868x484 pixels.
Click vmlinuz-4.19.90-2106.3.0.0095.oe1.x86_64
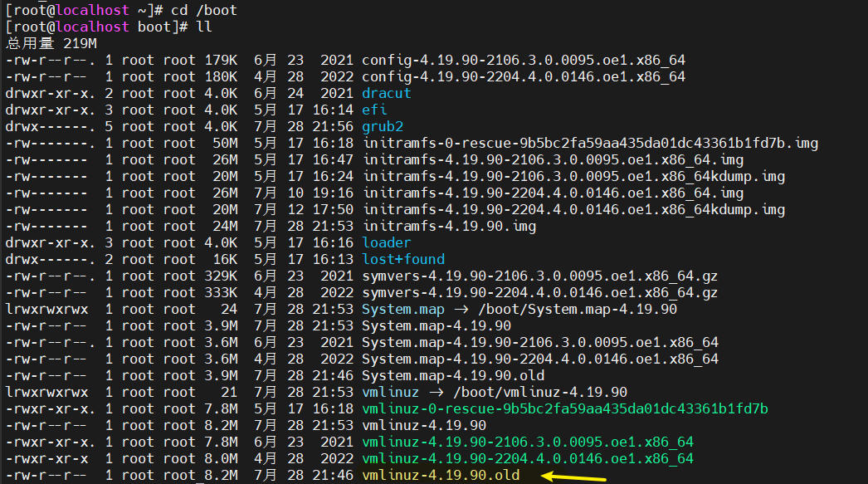tap(528, 442)
